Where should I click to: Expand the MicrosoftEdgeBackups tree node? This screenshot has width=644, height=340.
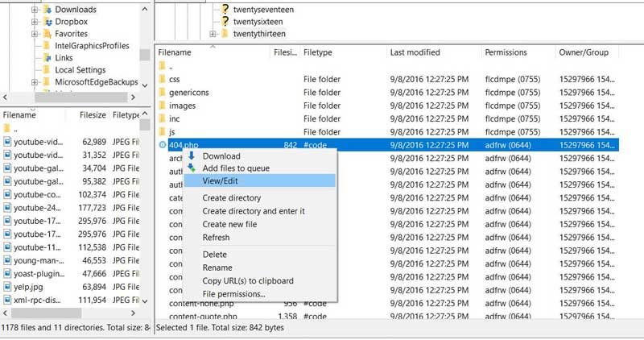pos(35,82)
